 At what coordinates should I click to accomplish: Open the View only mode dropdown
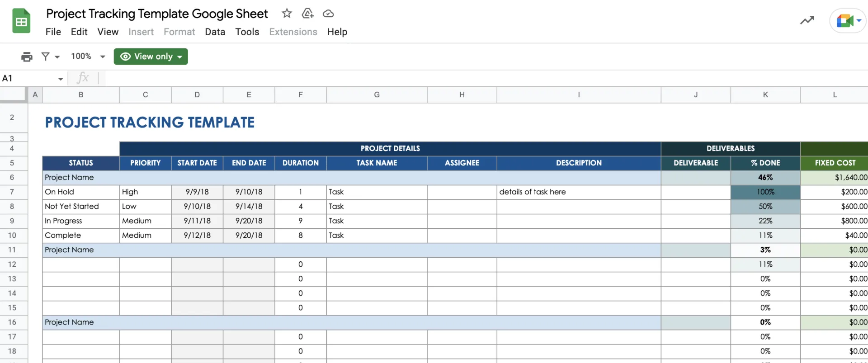[x=151, y=57]
